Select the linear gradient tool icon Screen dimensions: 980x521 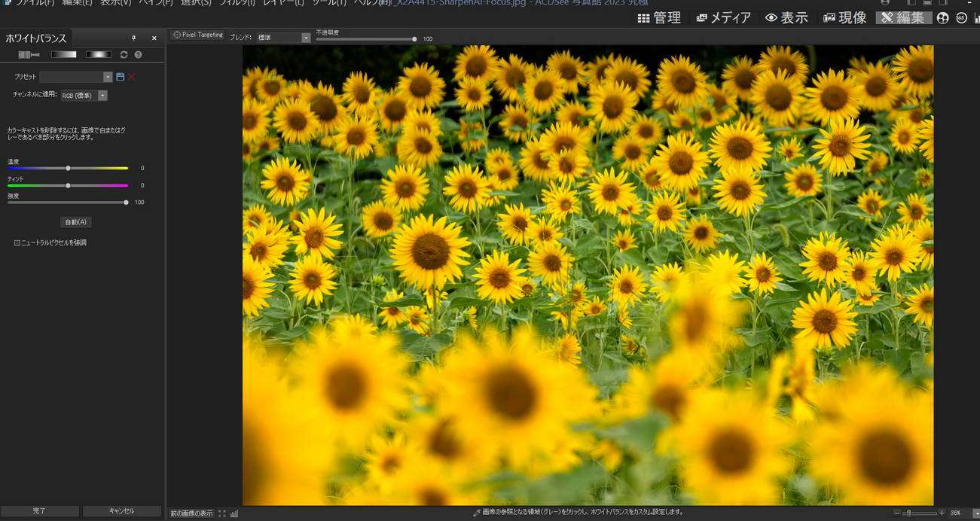[x=63, y=55]
